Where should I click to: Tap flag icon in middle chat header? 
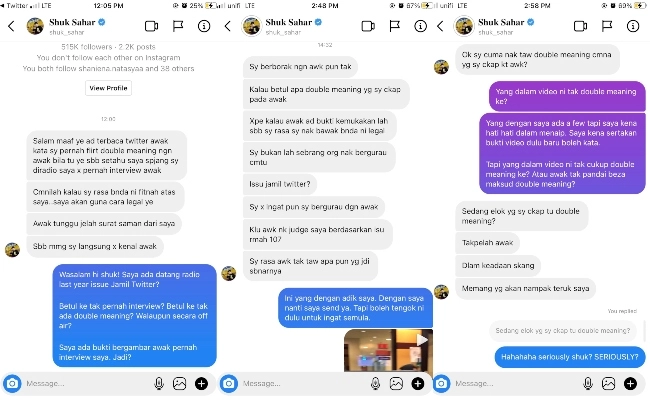pos(395,27)
